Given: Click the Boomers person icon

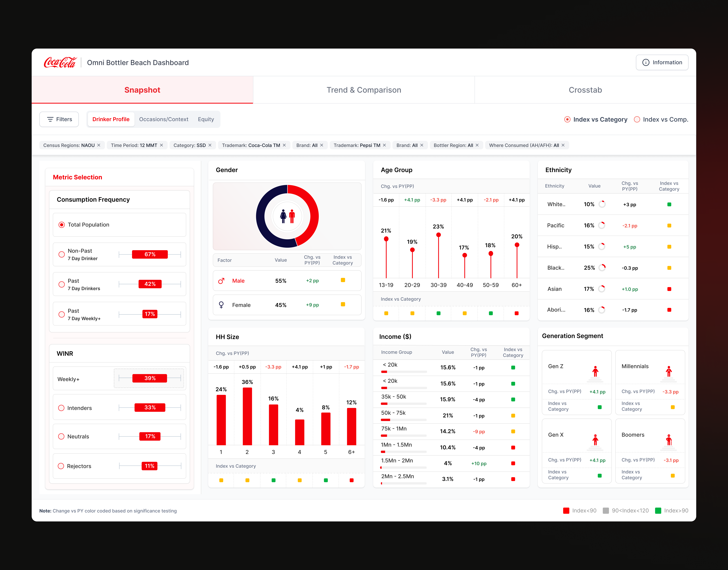Looking at the screenshot, I should pyautogui.click(x=669, y=440).
